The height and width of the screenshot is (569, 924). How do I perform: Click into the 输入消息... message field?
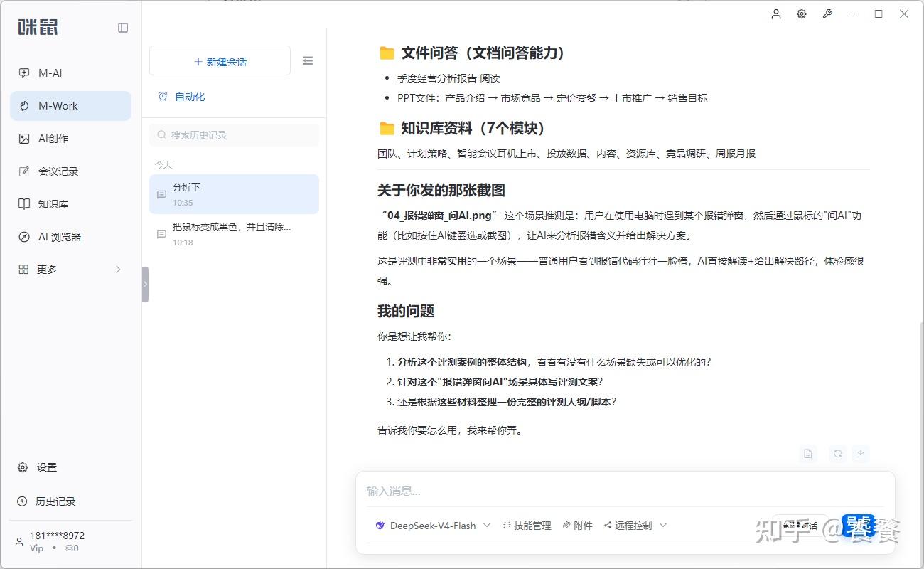[x=625, y=491]
